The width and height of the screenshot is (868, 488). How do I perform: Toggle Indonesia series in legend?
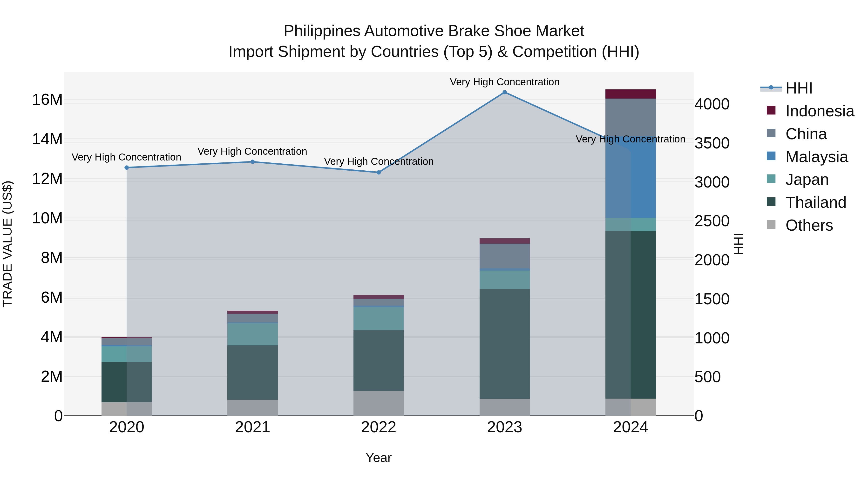point(810,111)
